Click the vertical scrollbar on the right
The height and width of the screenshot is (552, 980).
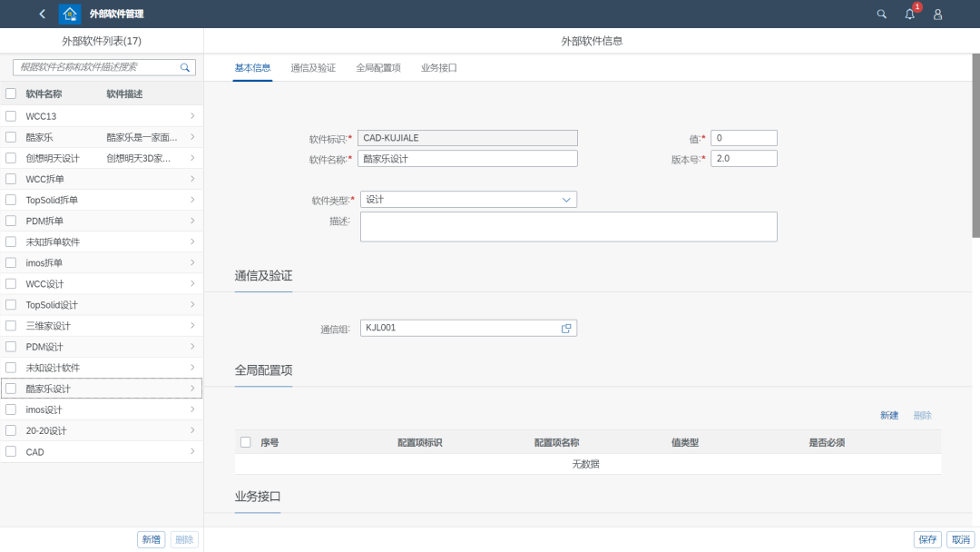click(x=975, y=145)
